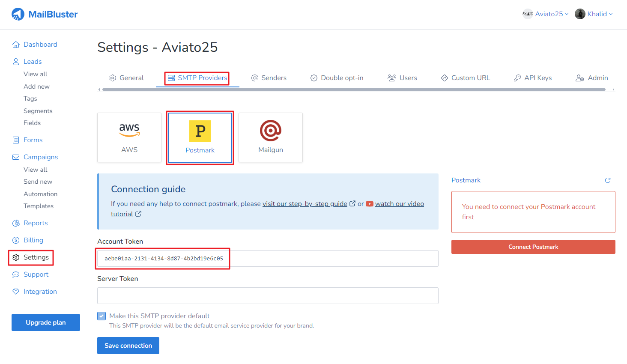Viewport: 627px width, 364px height.
Task: Click the Dashboard home icon
Action: [16, 45]
